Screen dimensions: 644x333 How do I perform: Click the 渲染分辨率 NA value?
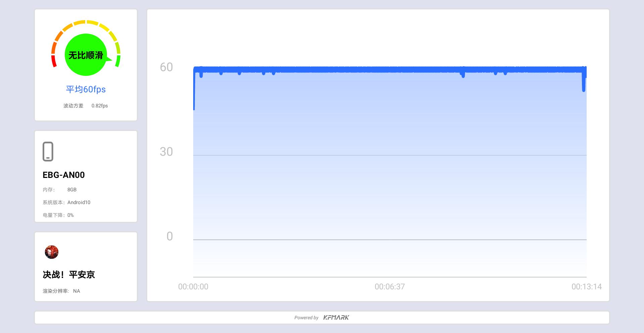(76, 291)
